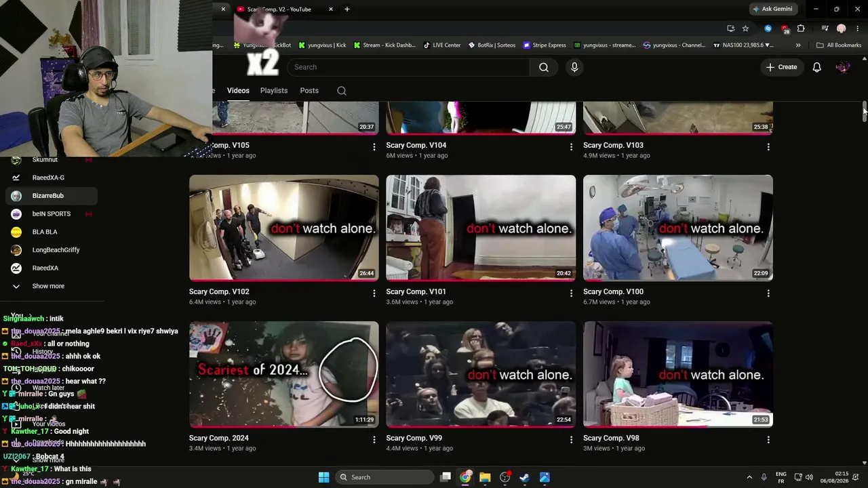Open the YouTube account avatar menu
868x488 pixels.
tap(843, 67)
